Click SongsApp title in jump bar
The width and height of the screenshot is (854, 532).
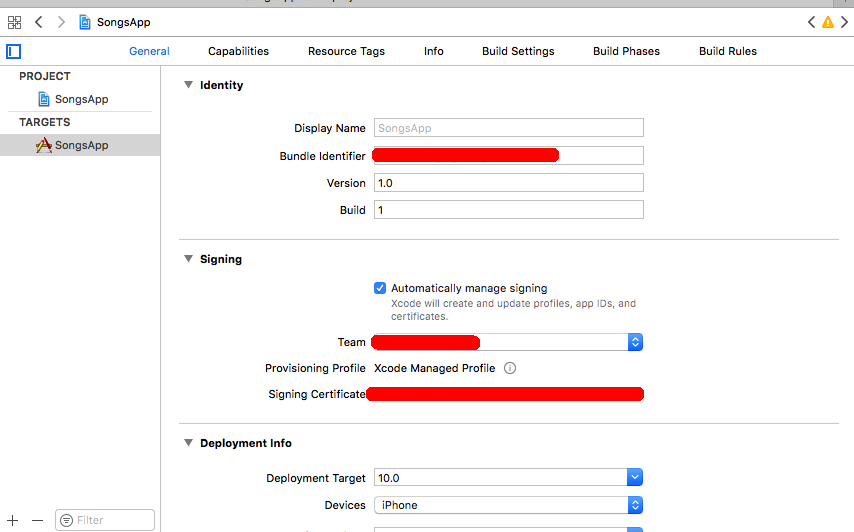click(x=124, y=22)
